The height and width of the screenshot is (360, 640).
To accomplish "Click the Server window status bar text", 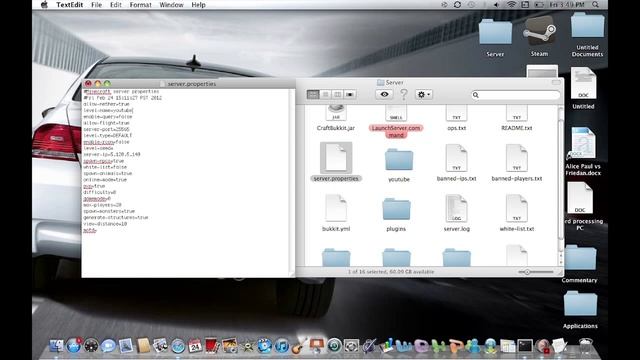I will pos(391,272).
